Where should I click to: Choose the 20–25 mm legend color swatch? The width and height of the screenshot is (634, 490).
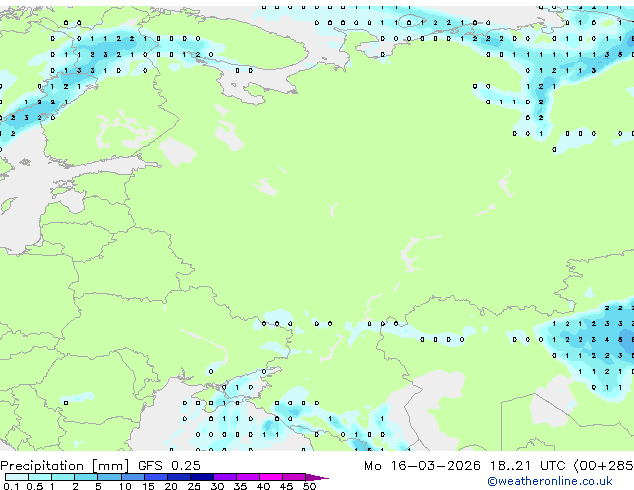click(x=178, y=477)
